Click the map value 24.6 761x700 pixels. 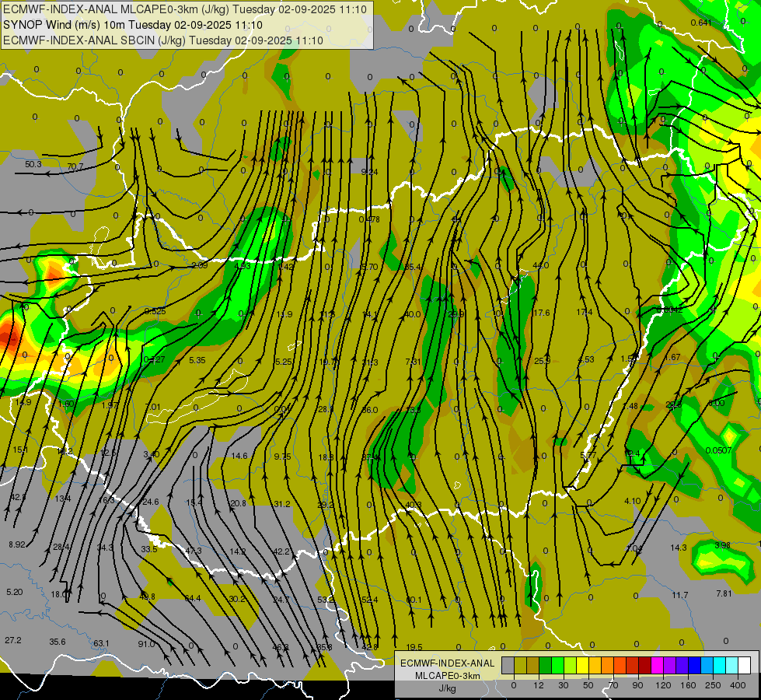point(151,502)
